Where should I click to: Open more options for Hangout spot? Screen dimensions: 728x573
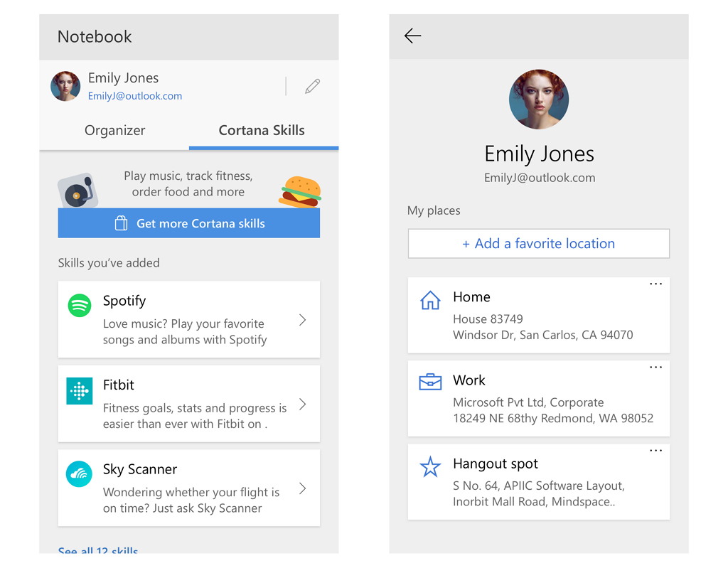655,451
